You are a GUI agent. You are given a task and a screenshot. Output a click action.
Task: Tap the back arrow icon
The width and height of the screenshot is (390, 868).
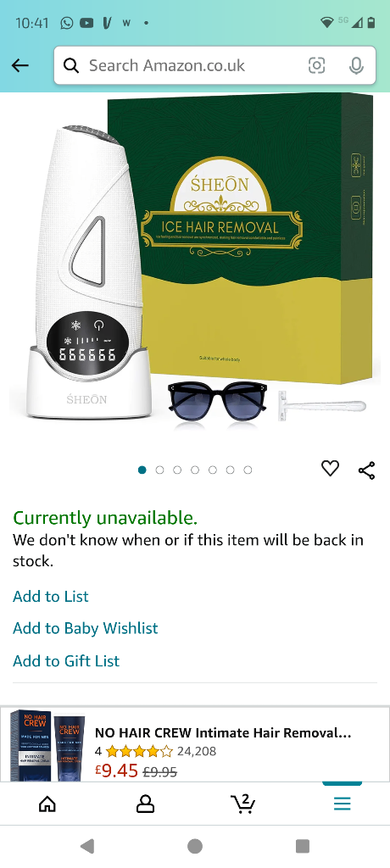(x=20, y=65)
